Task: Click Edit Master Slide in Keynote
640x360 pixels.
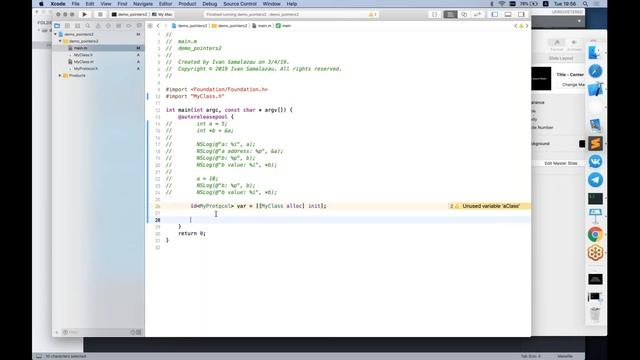Action: tap(560, 163)
